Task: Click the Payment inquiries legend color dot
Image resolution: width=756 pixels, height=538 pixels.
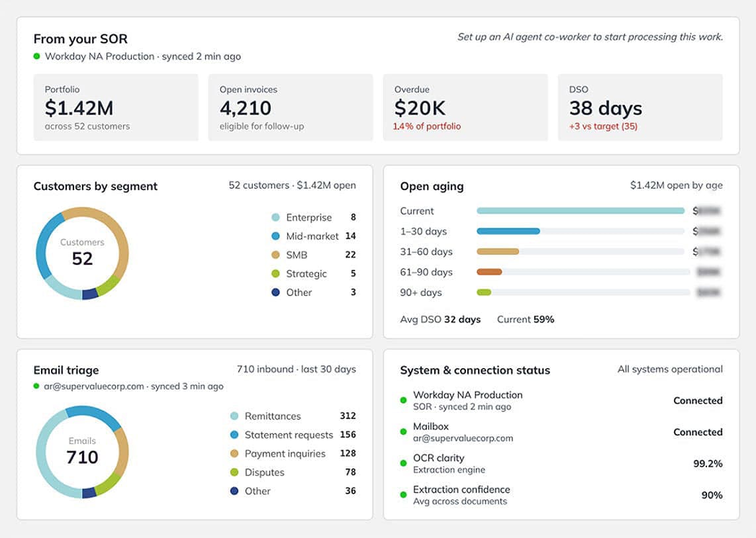Action: tap(234, 454)
